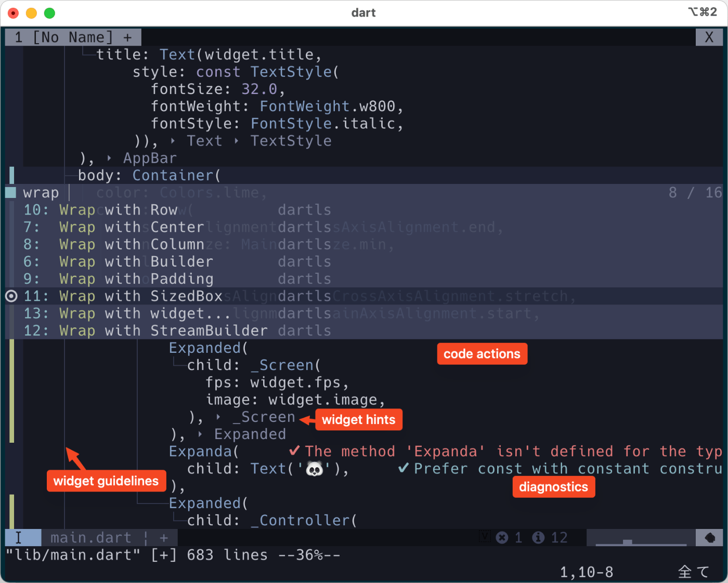Click the selection marker beside "11: Wrap with SizedBox"
The image size is (728, 583).
point(11,296)
